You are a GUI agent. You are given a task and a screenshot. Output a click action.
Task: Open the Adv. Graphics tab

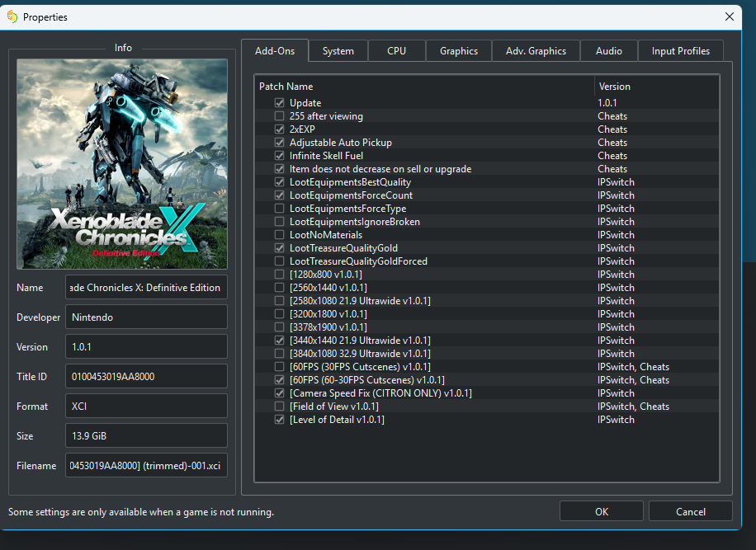tap(536, 51)
